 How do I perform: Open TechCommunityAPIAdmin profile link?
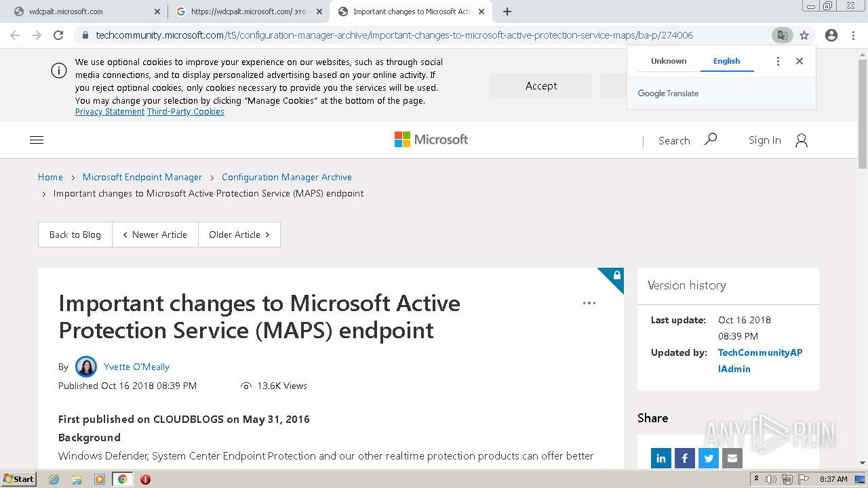pos(760,361)
